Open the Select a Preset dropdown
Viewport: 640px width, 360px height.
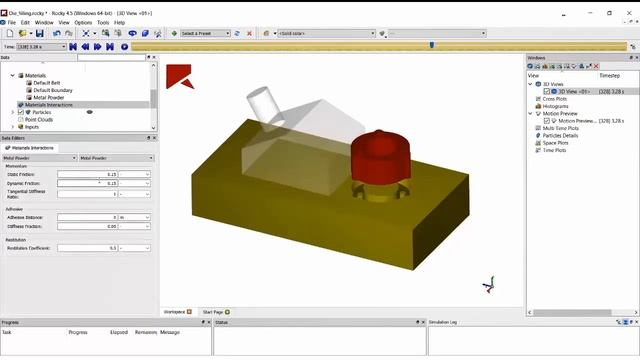pyautogui.click(x=205, y=33)
